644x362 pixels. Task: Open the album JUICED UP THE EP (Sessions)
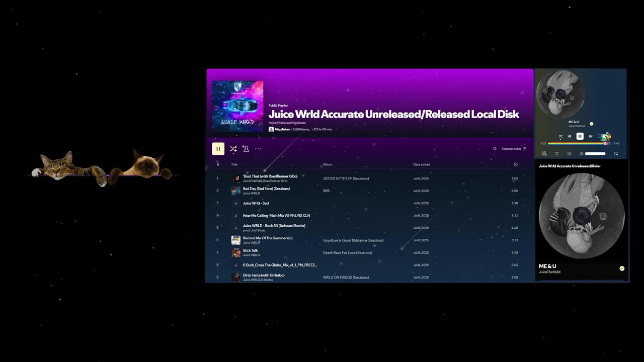(x=346, y=178)
